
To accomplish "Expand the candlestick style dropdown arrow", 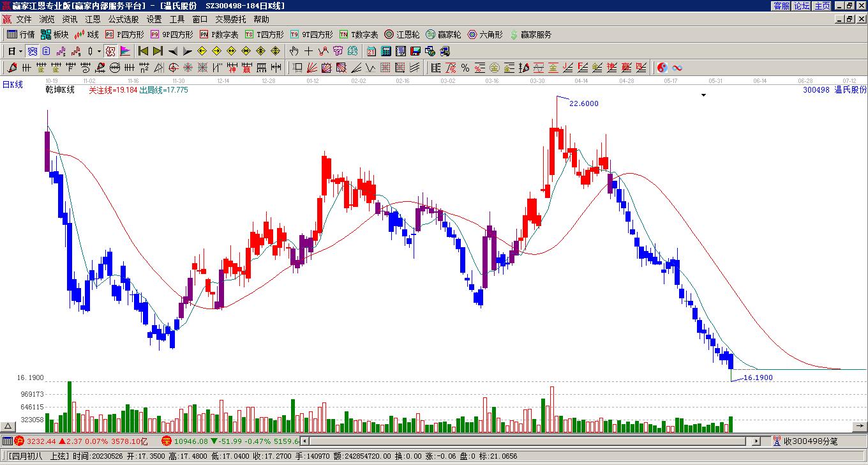I will coord(99,51).
